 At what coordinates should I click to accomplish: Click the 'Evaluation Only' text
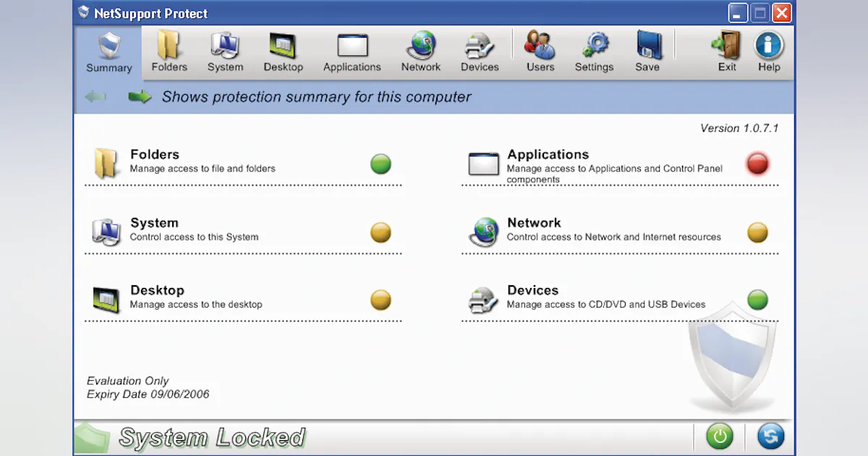[x=128, y=381]
